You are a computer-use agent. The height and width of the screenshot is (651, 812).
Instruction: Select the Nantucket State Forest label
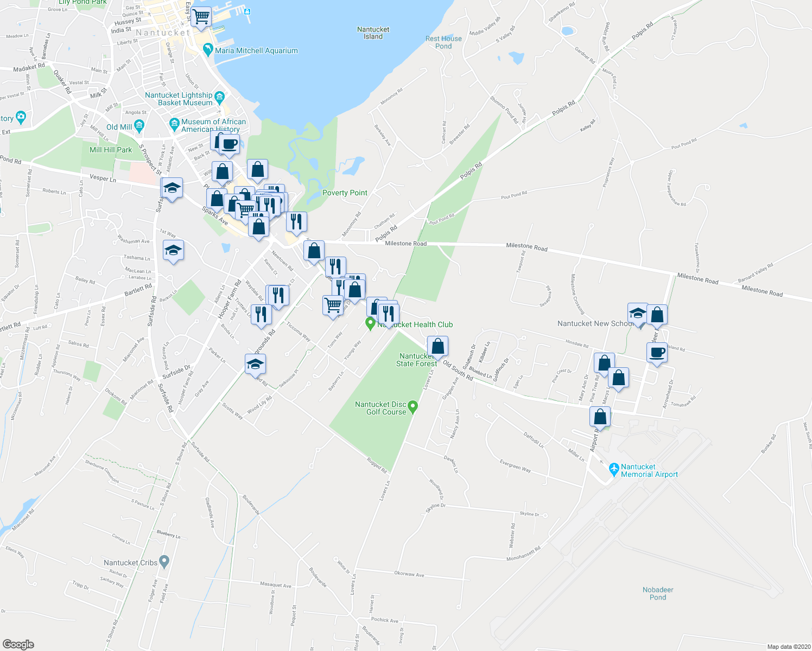pyautogui.click(x=416, y=360)
